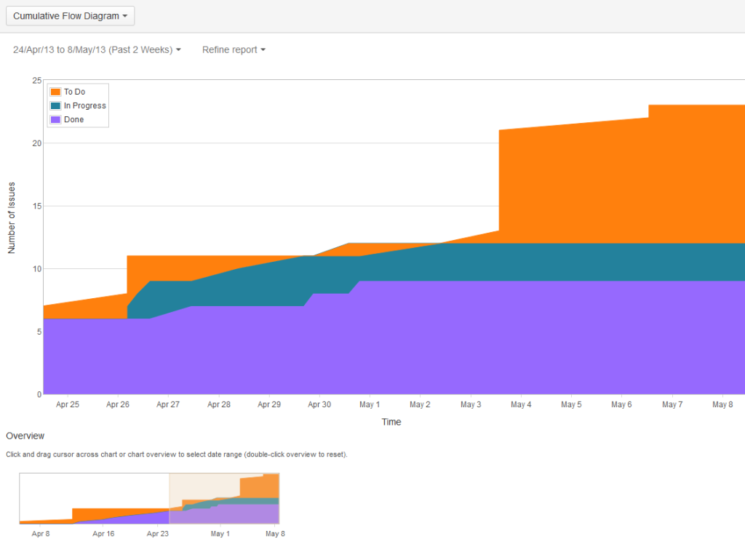Click the orange To Do legend swatch
Viewport: 745px width, 560px height.
[x=56, y=92]
